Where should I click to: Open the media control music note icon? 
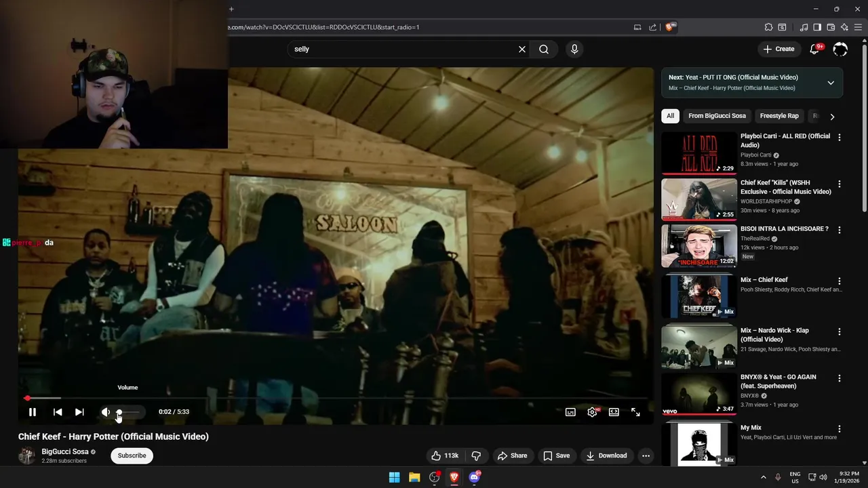[x=804, y=27]
